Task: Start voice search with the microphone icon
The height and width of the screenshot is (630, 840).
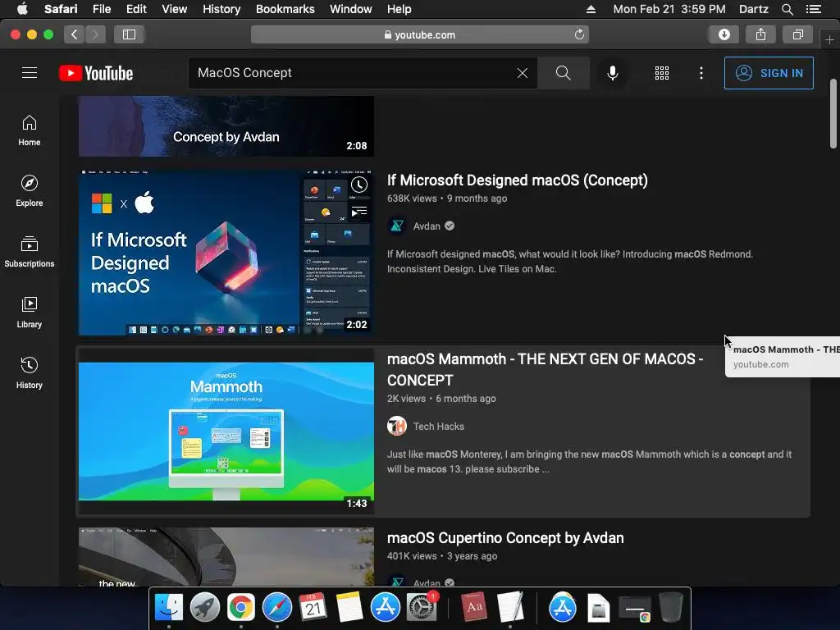Action: (612, 73)
